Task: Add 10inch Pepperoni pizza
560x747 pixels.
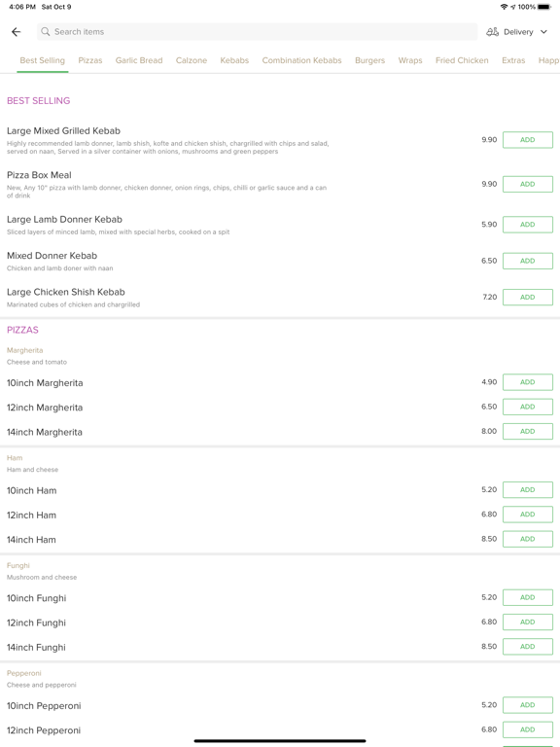Action: point(528,705)
